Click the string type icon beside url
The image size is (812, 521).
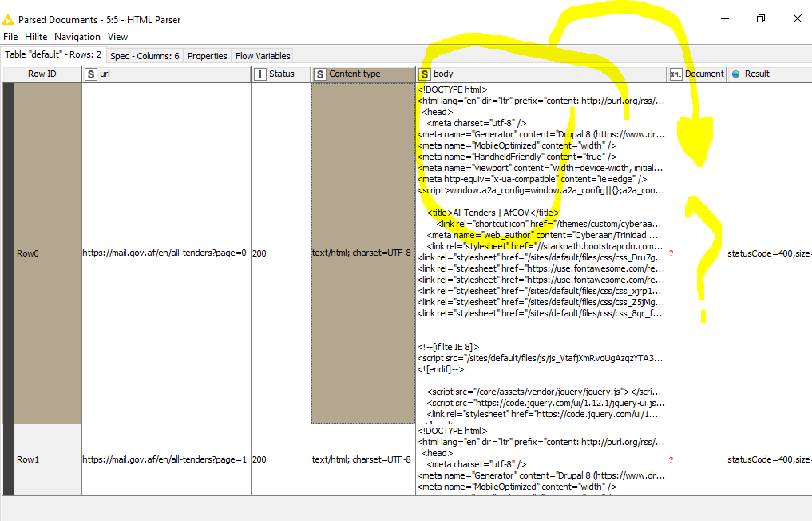(x=91, y=74)
